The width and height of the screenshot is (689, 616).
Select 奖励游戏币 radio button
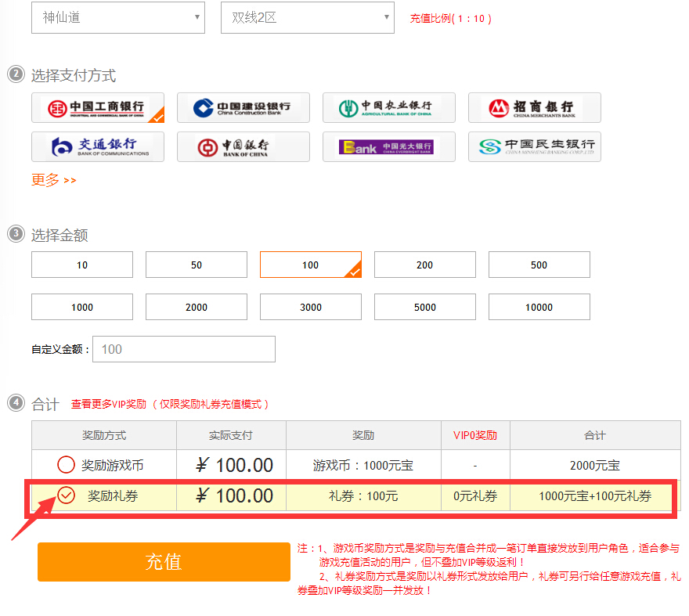67,465
